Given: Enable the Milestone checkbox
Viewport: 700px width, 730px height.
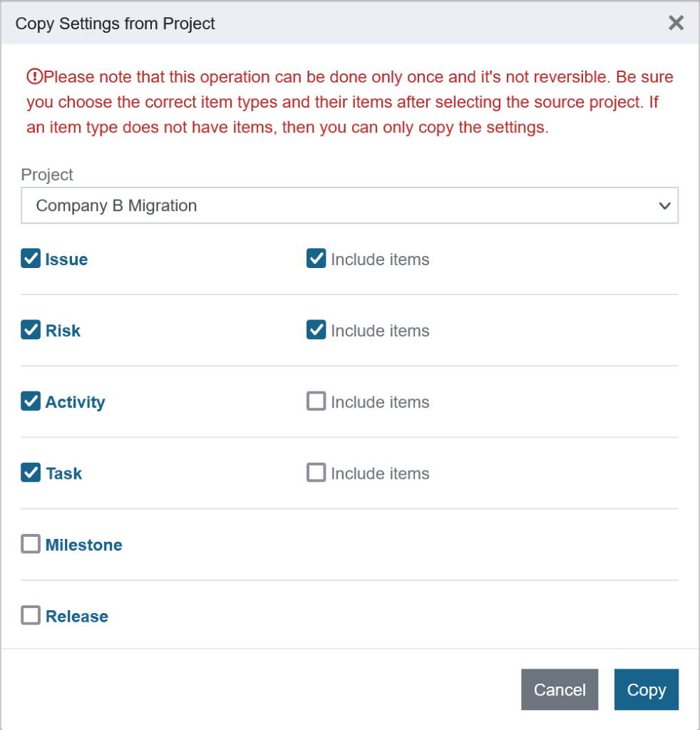Looking at the screenshot, I should point(30,544).
